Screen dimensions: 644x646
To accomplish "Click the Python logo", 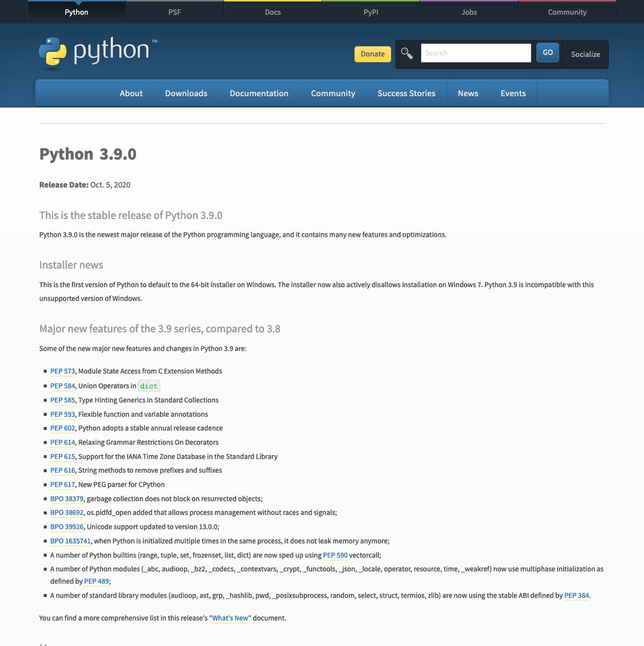I will 98,53.
